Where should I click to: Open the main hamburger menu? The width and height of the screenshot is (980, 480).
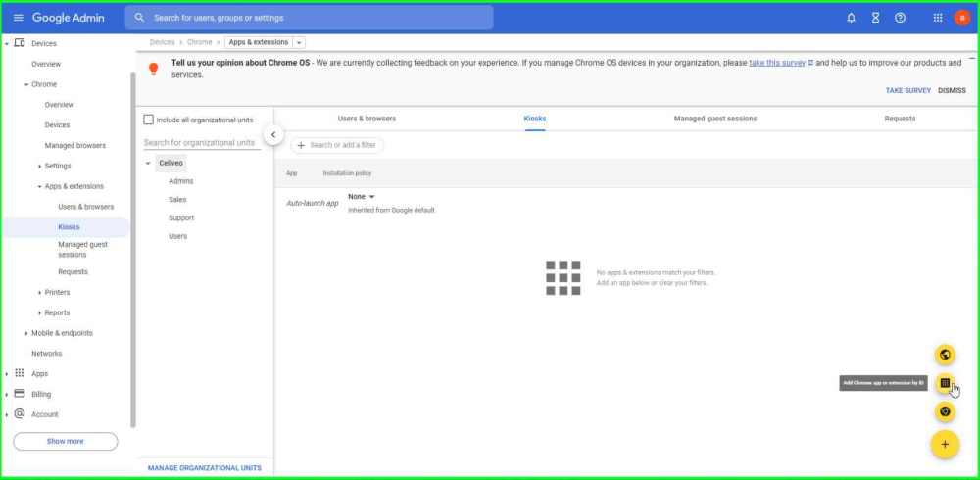click(18, 18)
